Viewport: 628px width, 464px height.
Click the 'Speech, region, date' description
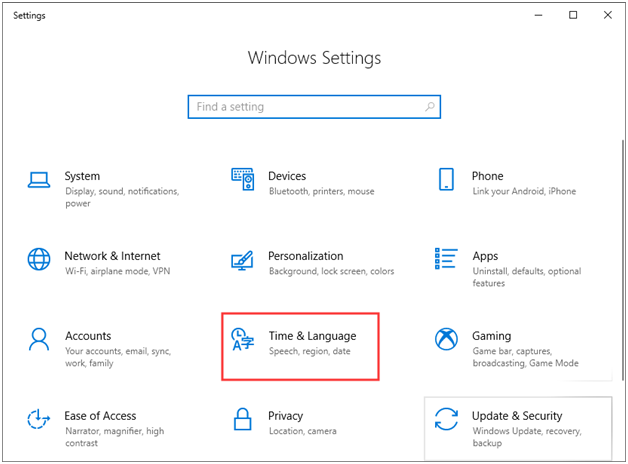[310, 351]
